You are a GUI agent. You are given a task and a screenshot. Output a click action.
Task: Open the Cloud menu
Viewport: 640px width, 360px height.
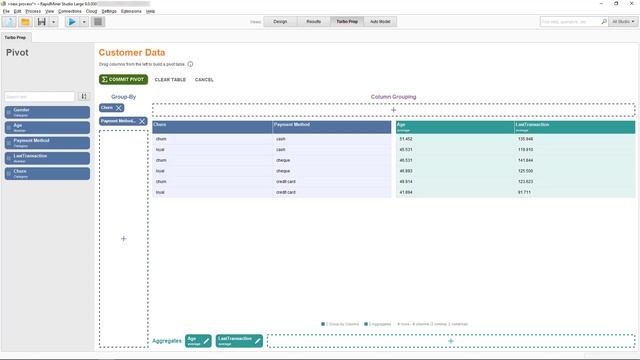[x=91, y=11]
